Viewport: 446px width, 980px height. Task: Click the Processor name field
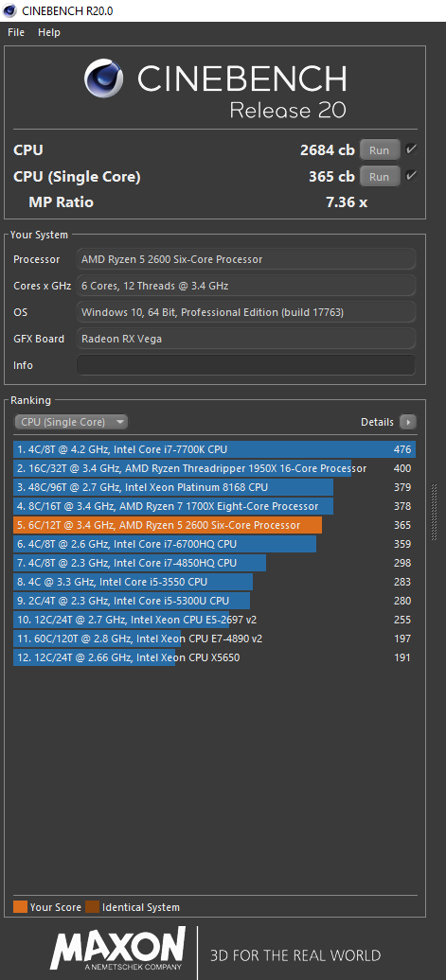pos(246,259)
